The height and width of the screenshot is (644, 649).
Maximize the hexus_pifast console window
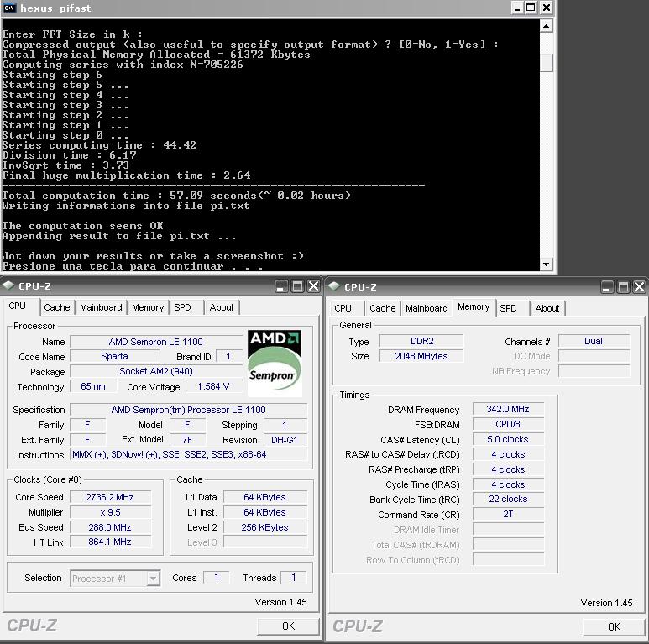(531, 8)
